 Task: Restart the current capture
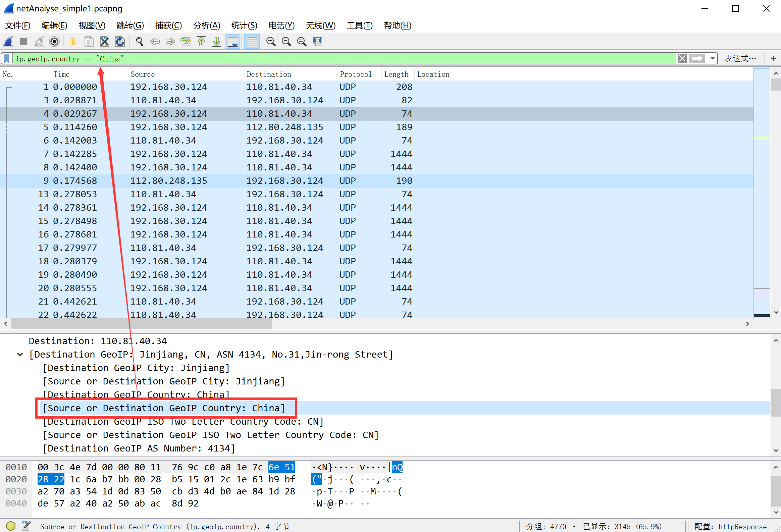[39, 42]
